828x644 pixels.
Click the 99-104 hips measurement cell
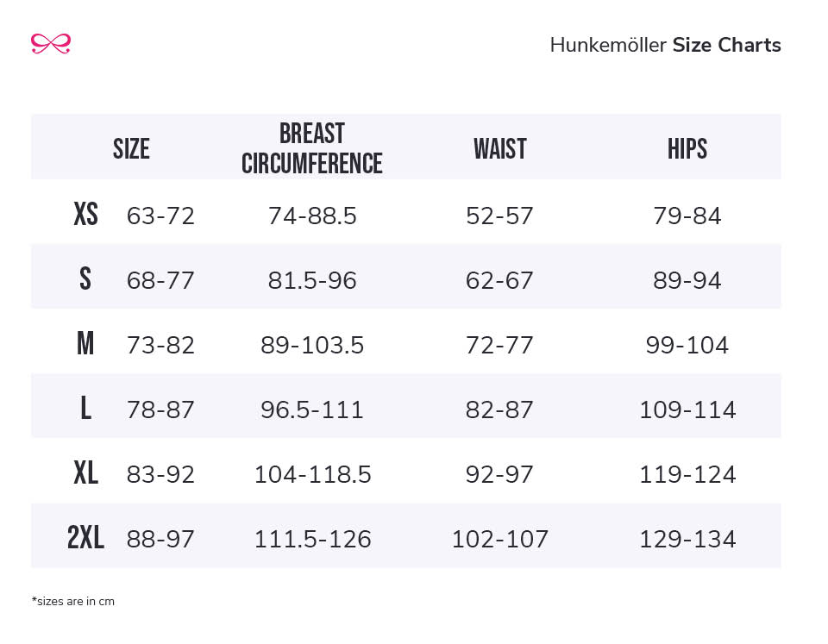687,345
